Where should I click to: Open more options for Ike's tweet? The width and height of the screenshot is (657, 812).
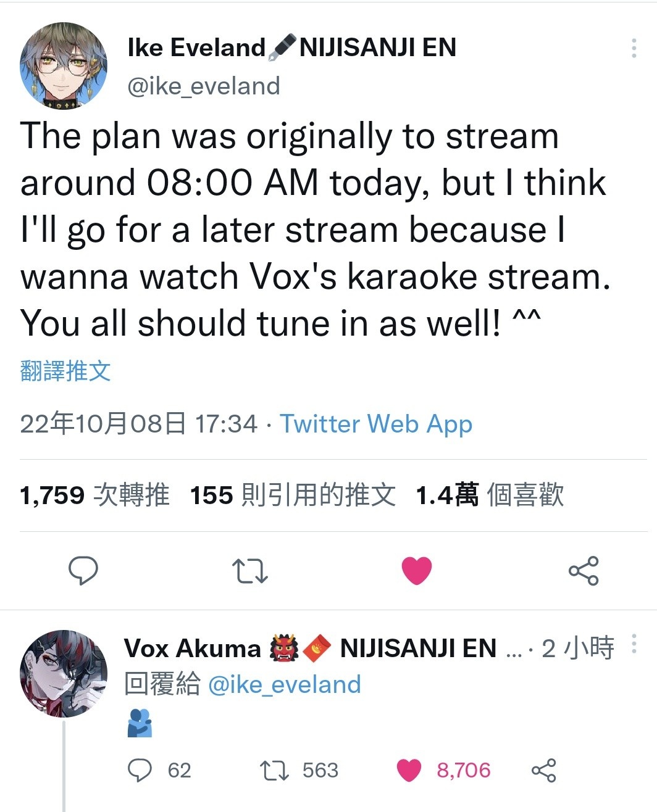pyautogui.click(x=634, y=48)
